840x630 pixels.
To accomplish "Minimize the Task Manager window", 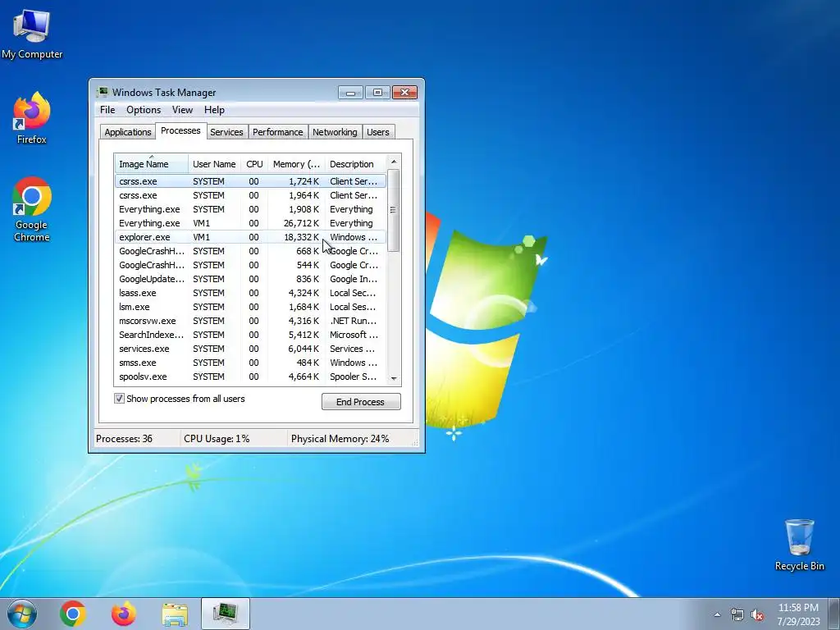I will (350, 93).
